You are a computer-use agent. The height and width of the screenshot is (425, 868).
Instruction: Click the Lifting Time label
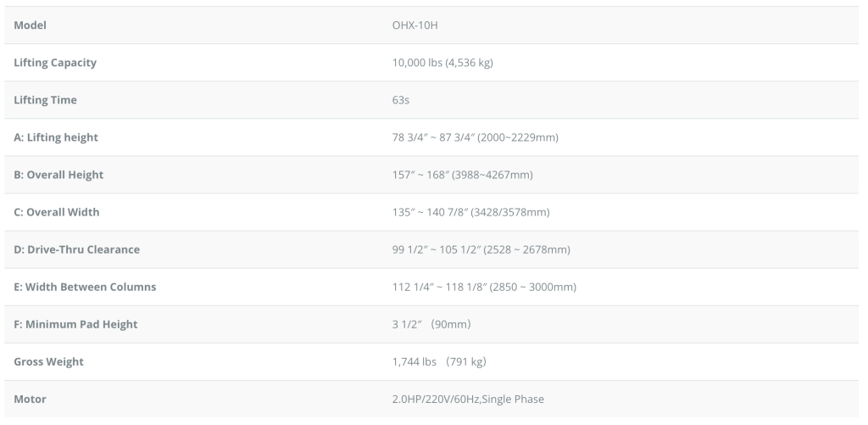pos(45,100)
